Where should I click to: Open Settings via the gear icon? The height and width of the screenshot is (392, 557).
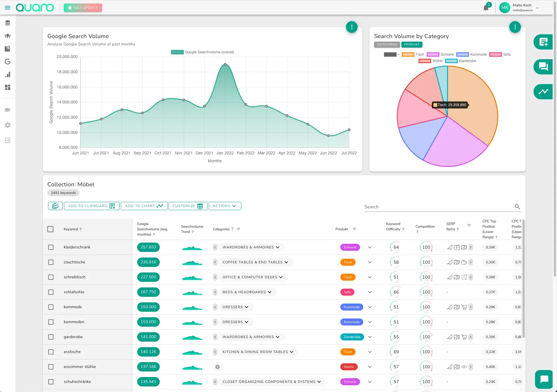(x=8, y=125)
